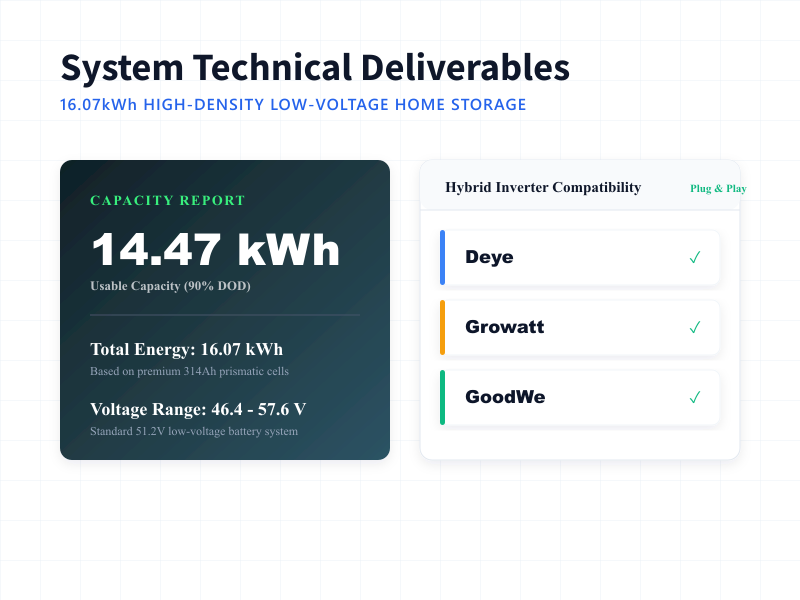Click the Usable Capacity (90% DOD) text
Image resolution: width=800 pixels, height=600 pixels.
(170, 286)
